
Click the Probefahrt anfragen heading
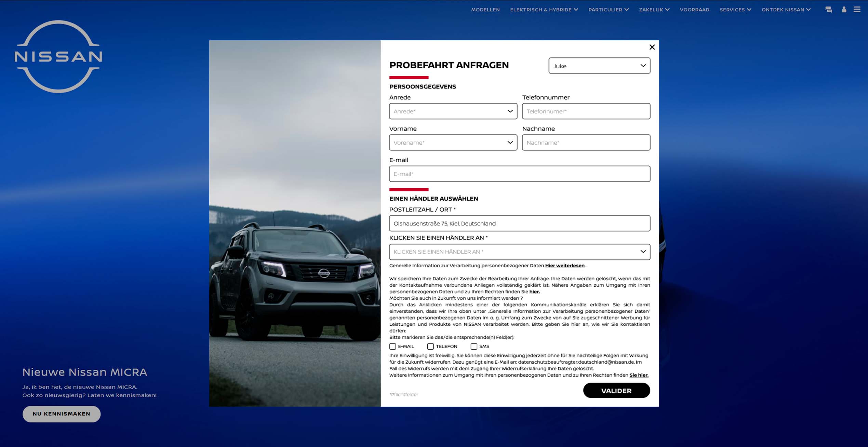449,65
